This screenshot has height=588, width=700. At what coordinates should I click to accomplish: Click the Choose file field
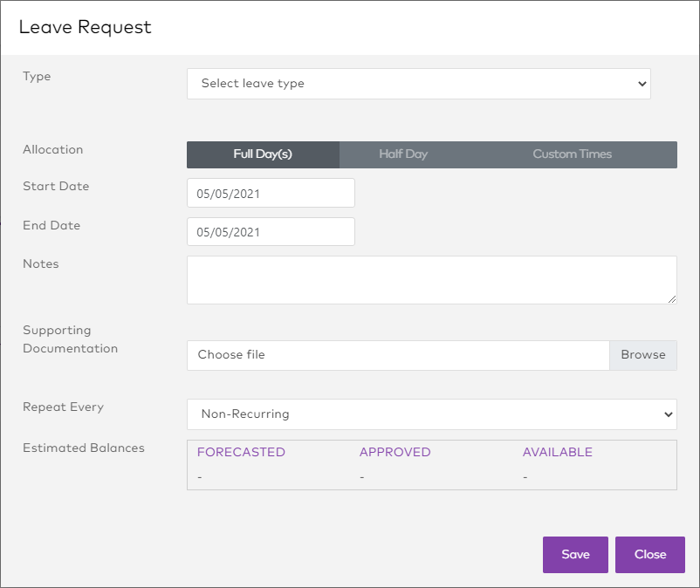click(398, 355)
